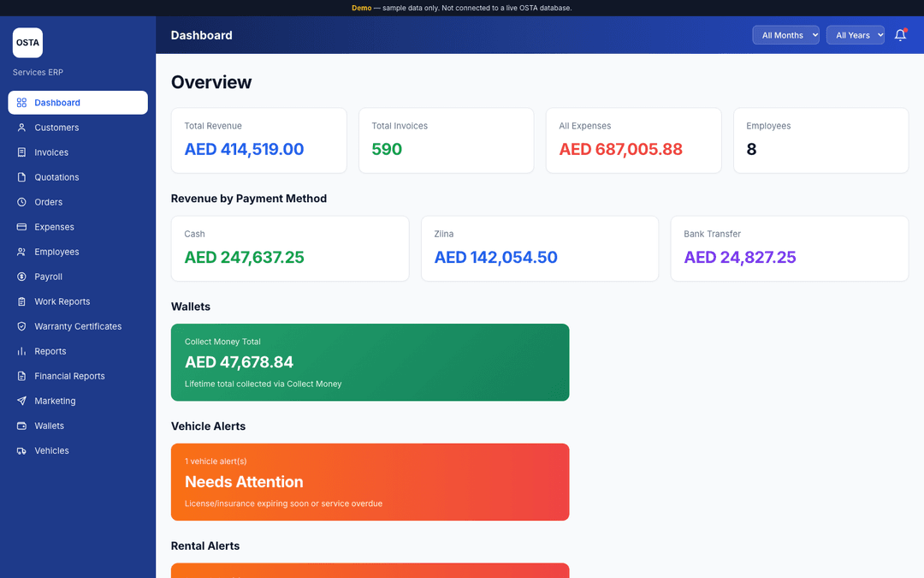
Task: Click the Employees people icon
Action: 21,252
